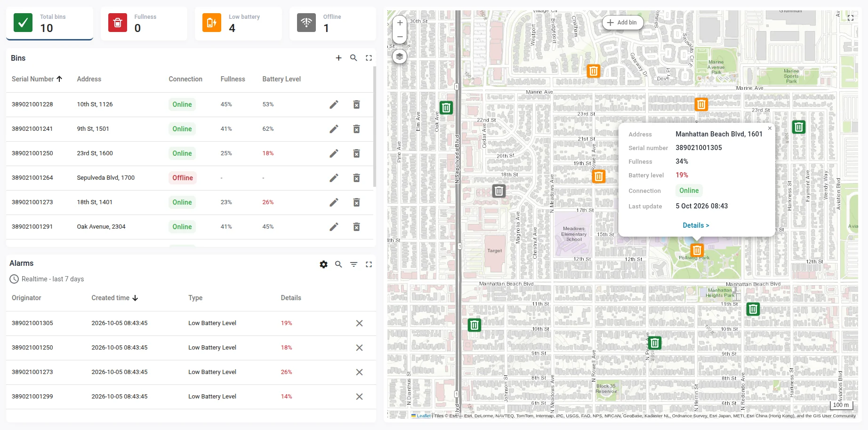Open the Offline bins card
Screen dimensions: 868x430
pyautogui.click(x=332, y=23)
